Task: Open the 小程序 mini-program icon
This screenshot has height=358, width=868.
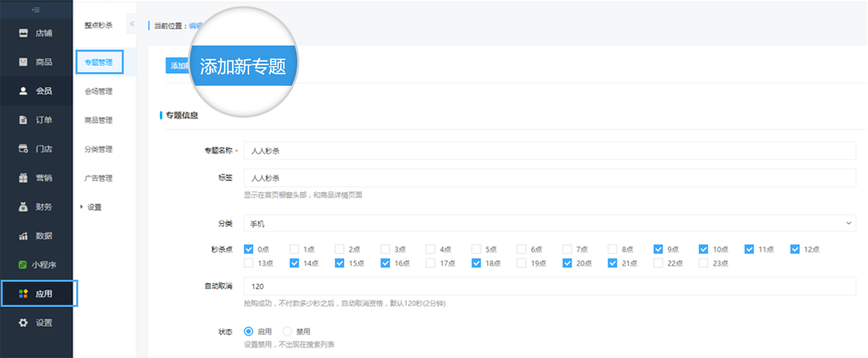Action: [23, 265]
